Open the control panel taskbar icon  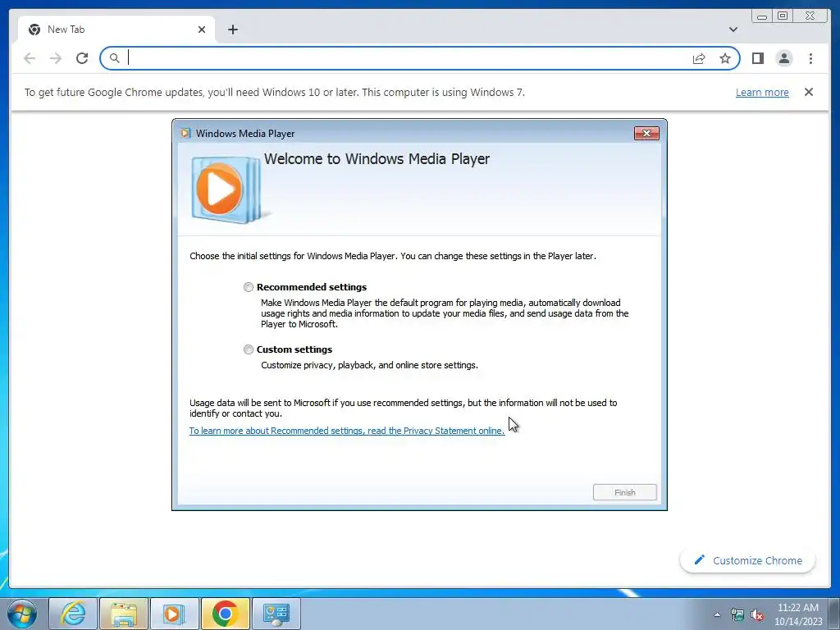coord(276,614)
